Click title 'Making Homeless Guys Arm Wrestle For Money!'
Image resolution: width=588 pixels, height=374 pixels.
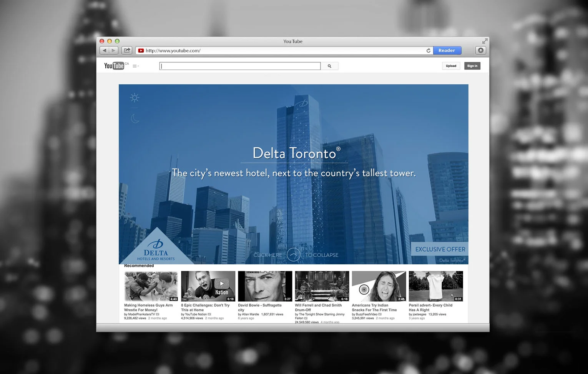(x=148, y=307)
